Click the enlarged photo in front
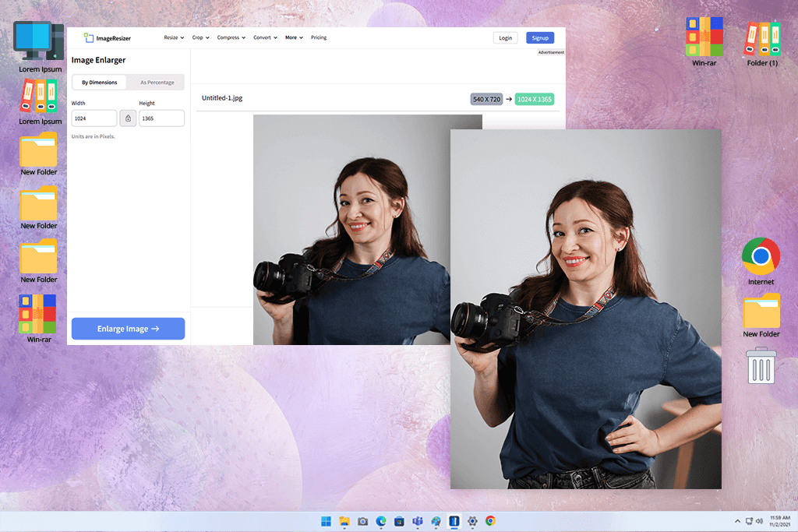Image resolution: width=798 pixels, height=532 pixels. (x=586, y=309)
